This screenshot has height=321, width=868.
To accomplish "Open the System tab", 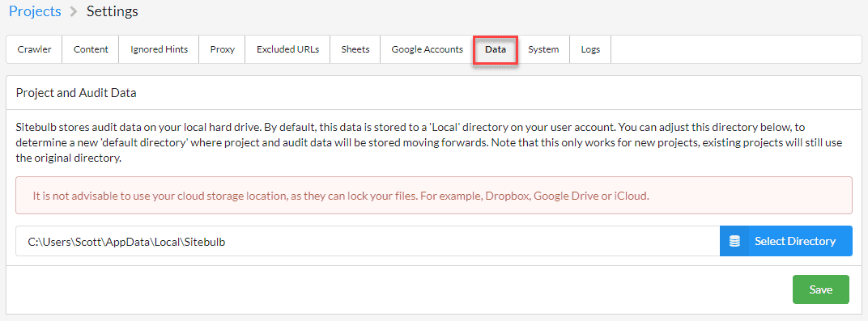I will (x=543, y=49).
